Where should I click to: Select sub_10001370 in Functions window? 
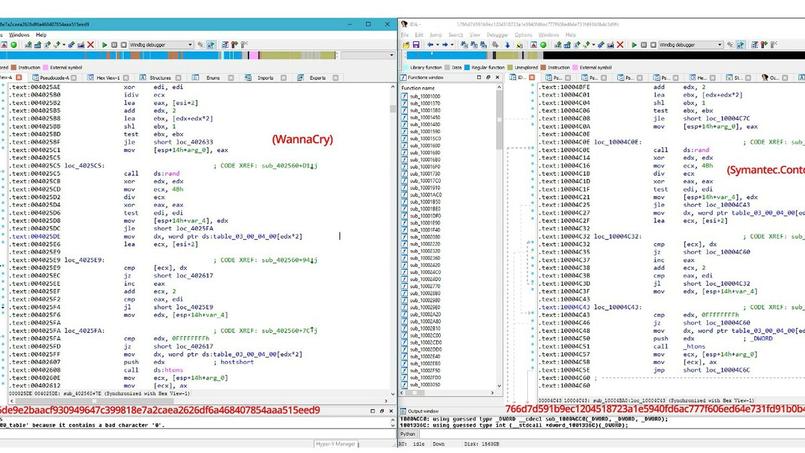[x=425, y=103]
